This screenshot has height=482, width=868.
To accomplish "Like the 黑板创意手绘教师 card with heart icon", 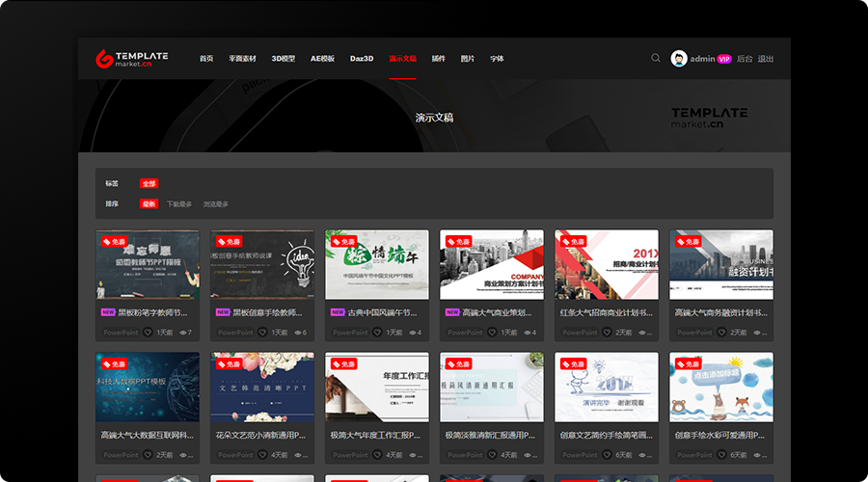I will point(262,333).
